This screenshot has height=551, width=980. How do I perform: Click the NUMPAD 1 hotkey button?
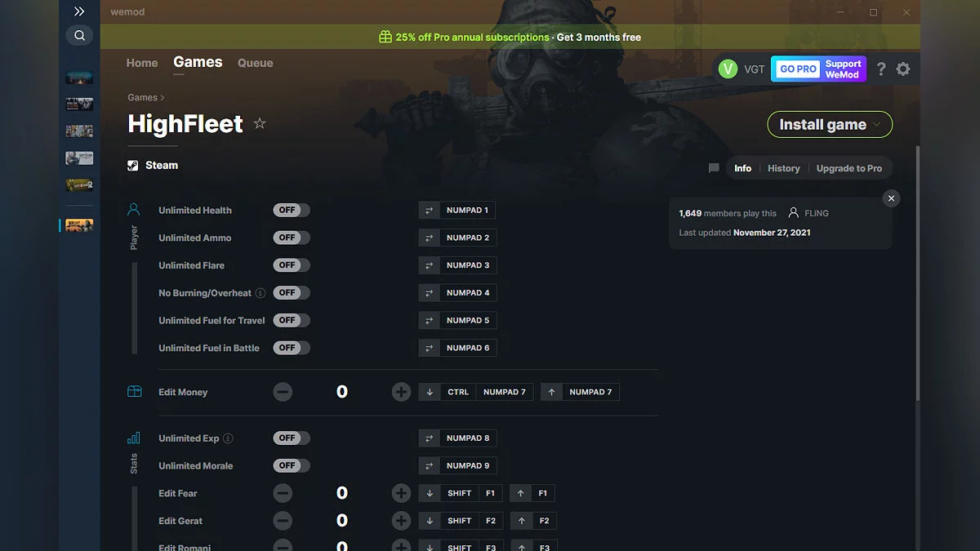tap(467, 211)
